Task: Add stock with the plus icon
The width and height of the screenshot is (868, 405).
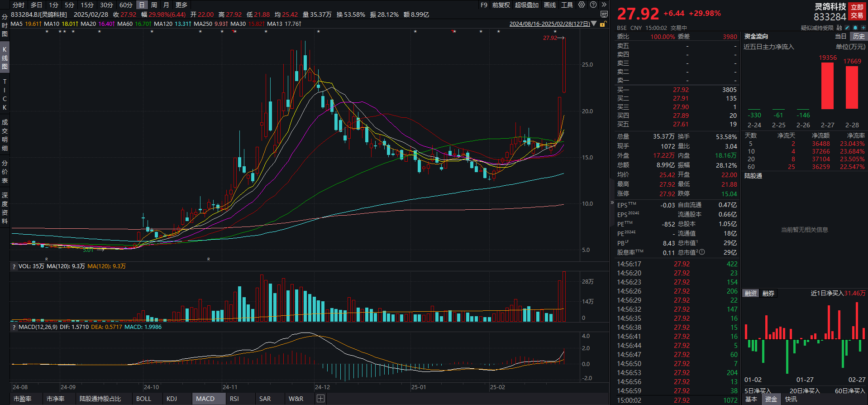Action: pyautogui.click(x=863, y=28)
